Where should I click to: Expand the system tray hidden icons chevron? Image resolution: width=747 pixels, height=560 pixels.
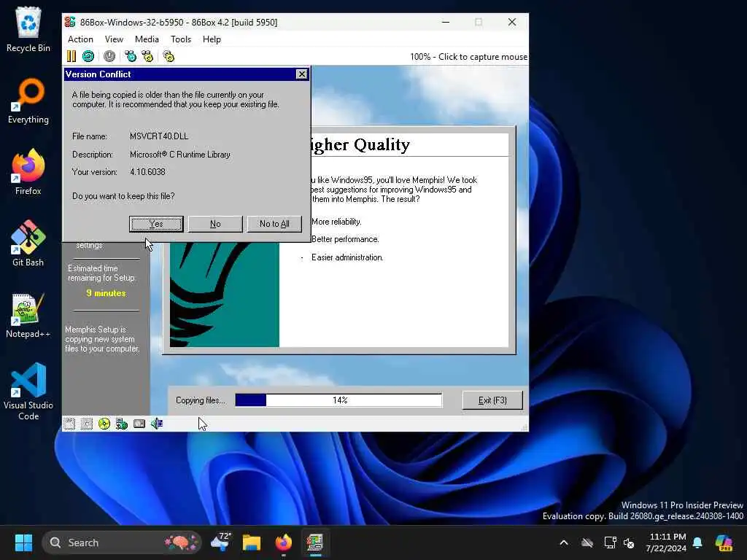(x=564, y=542)
